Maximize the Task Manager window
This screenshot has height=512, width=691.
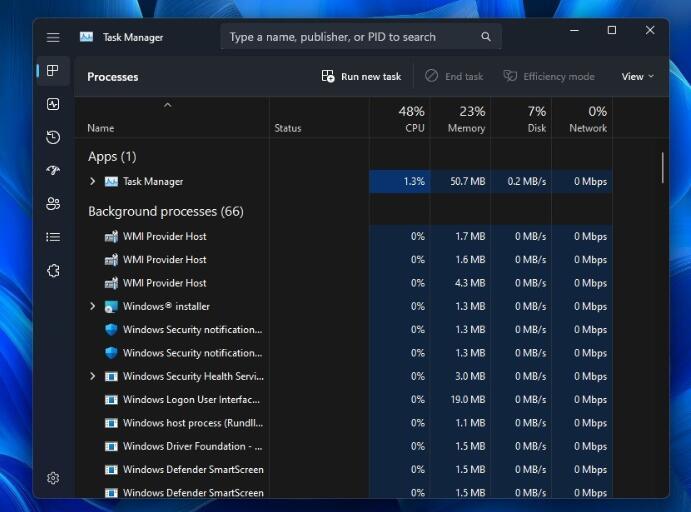[x=612, y=30]
